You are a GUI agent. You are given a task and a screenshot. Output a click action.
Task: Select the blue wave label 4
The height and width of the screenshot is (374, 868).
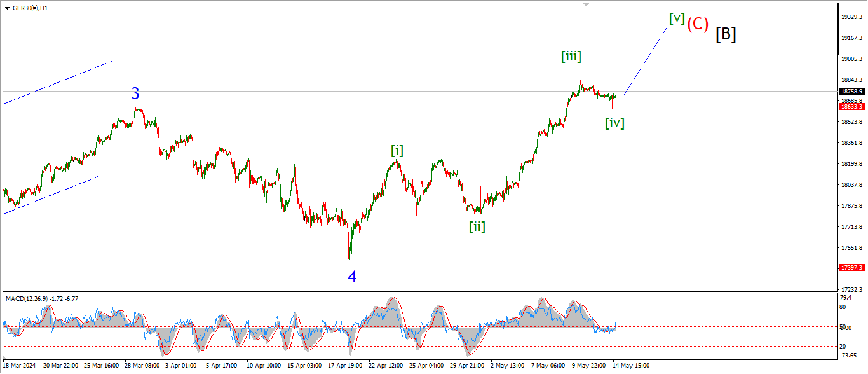(x=351, y=277)
